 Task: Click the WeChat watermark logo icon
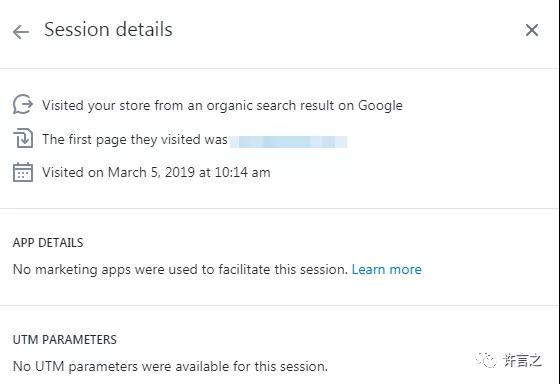click(486, 360)
